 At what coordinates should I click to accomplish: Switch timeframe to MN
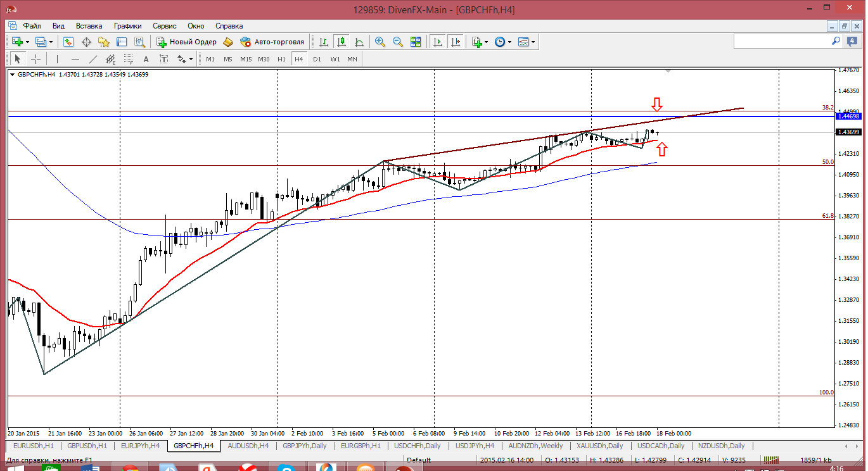click(352, 59)
